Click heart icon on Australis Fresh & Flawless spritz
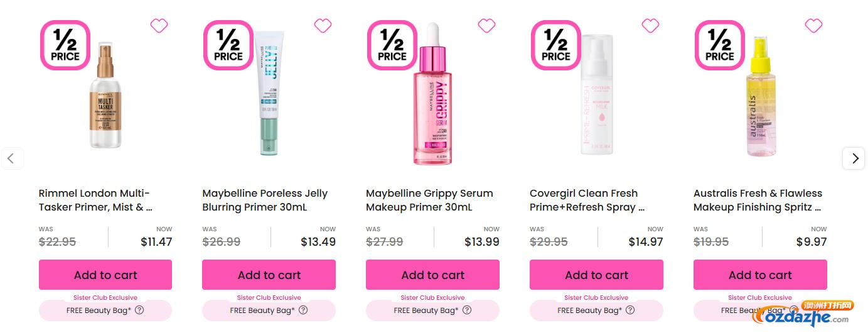868x335 pixels. [813, 26]
